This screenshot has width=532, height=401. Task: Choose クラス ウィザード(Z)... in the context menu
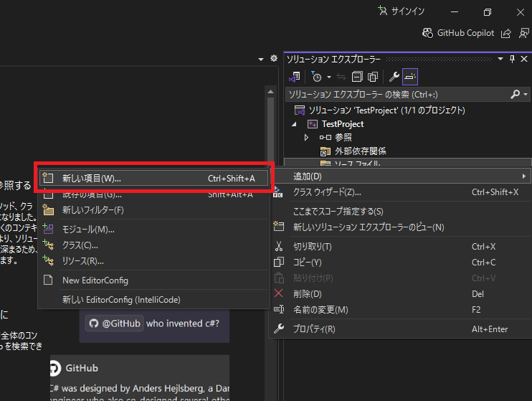coord(327,192)
